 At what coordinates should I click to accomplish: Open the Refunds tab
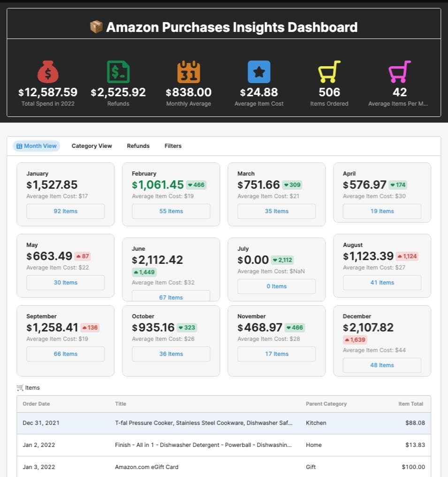coord(138,146)
